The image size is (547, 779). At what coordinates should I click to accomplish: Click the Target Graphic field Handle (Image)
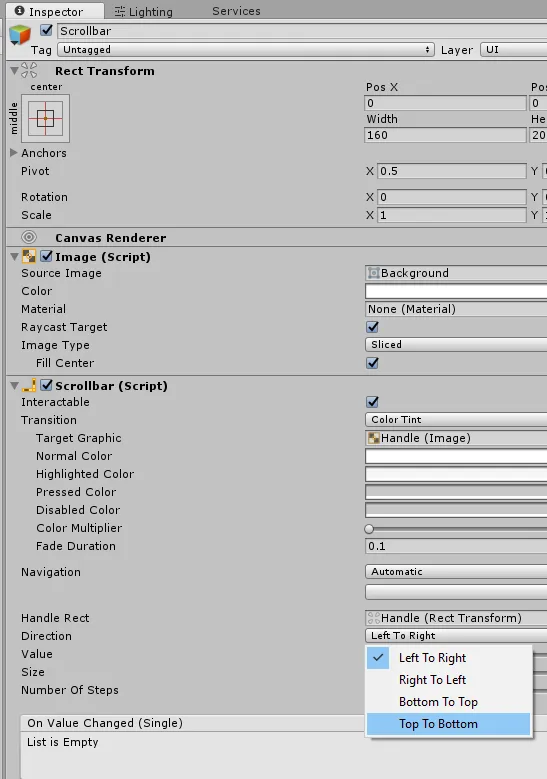tap(456, 438)
